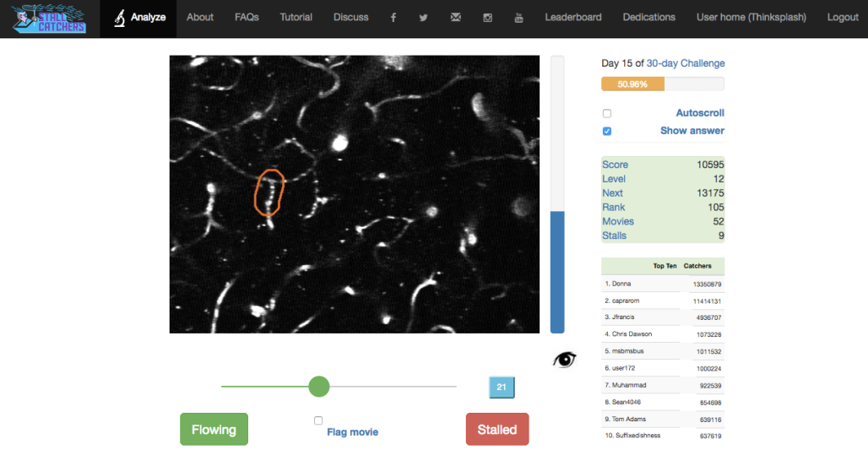Enable the Autoscroll checkbox
The height and width of the screenshot is (466, 868).
(x=607, y=113)
